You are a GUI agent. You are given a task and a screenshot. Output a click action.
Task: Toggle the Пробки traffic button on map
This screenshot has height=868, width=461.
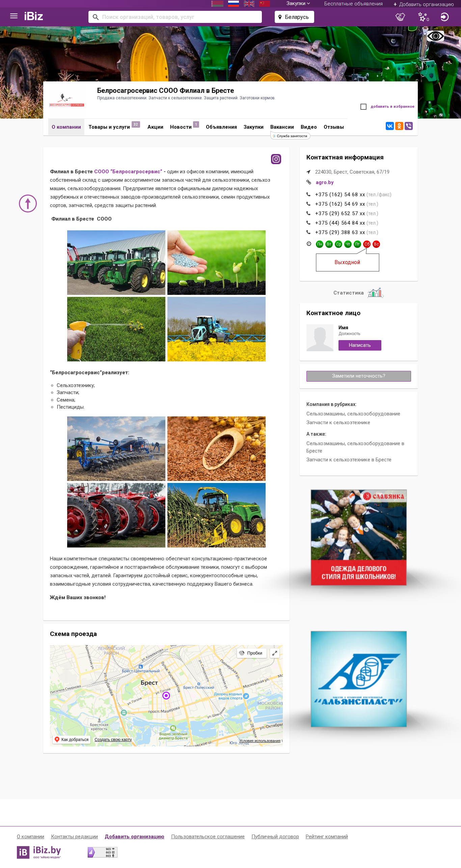pos(251,653)
